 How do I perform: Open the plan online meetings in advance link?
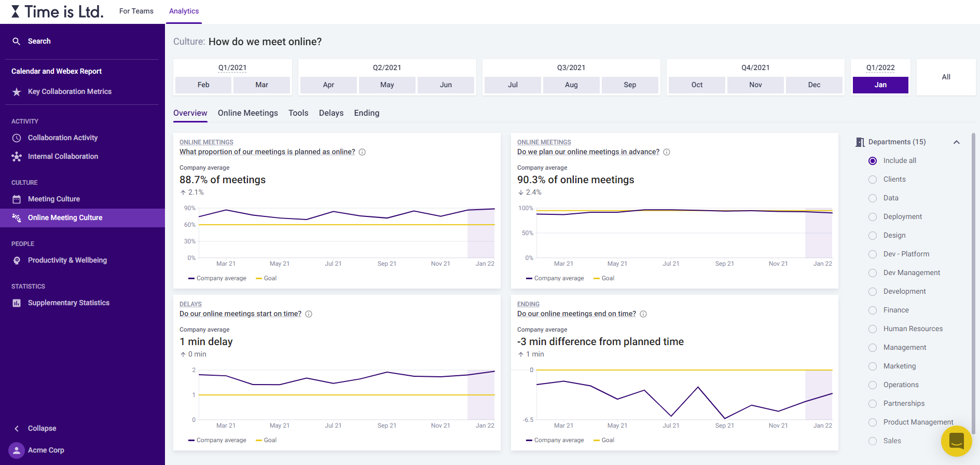pyautogui.click(x=588, y=152)
